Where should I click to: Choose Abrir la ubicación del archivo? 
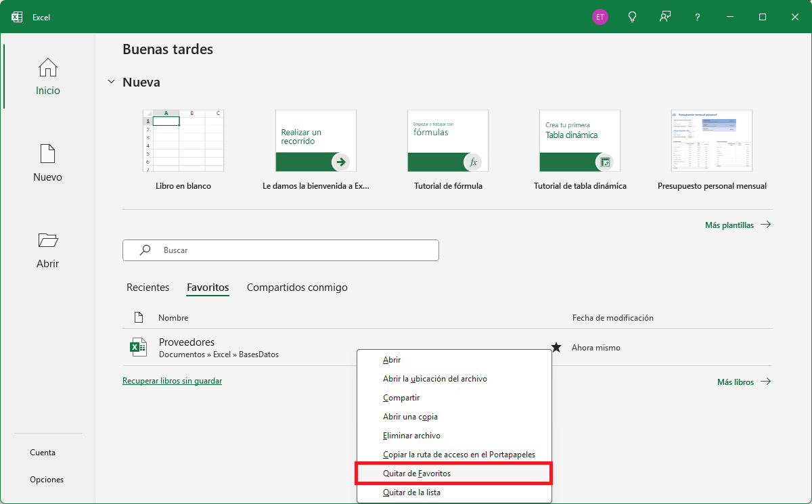(x=454, y=379)
